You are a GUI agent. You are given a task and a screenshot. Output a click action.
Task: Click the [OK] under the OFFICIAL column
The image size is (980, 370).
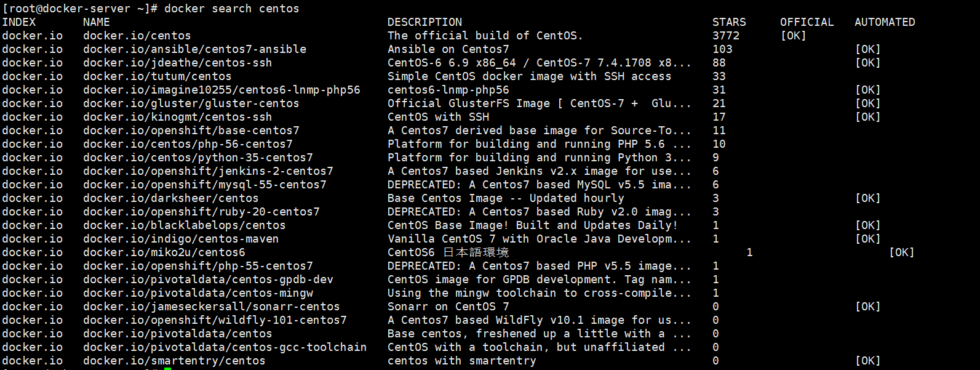793,36
